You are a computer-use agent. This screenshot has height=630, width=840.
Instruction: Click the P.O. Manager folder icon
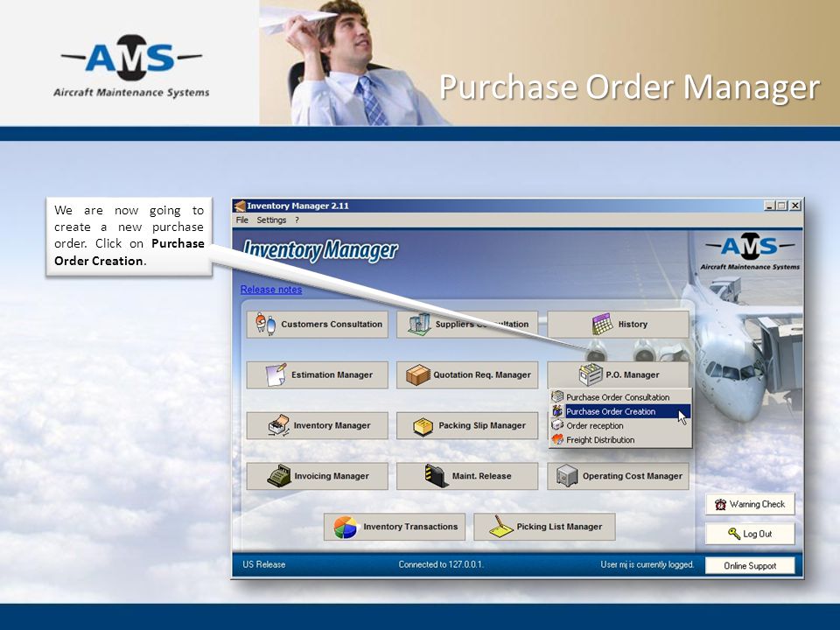(591, 374)
